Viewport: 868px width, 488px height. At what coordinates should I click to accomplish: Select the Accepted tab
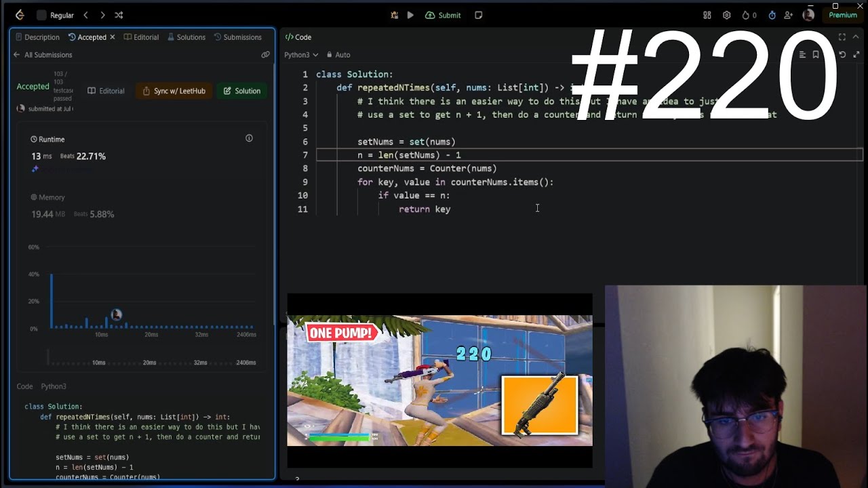click(87, 37)
